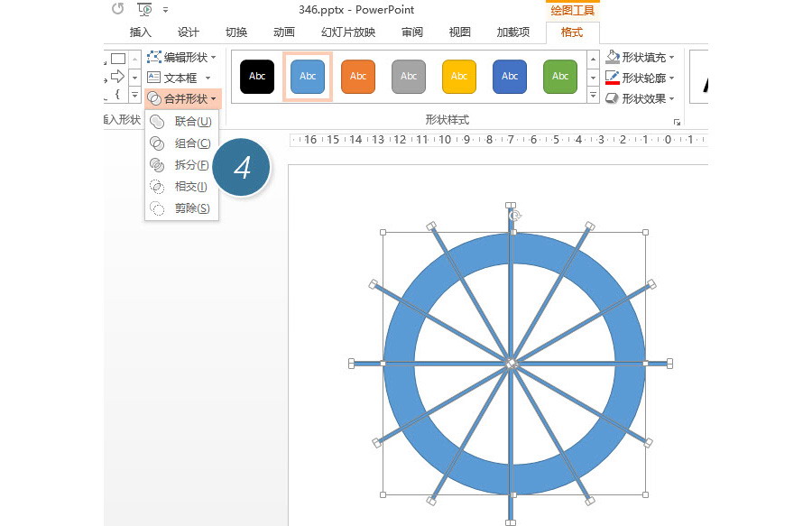Click the 编辑形状 (Edit Shape) icon
812x526 pixels.
click(153, 57)
